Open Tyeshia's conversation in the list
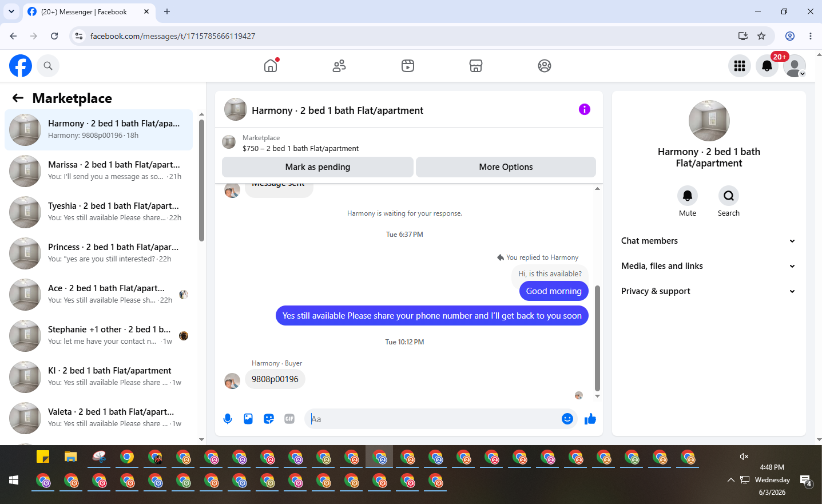 coord(98,212)
